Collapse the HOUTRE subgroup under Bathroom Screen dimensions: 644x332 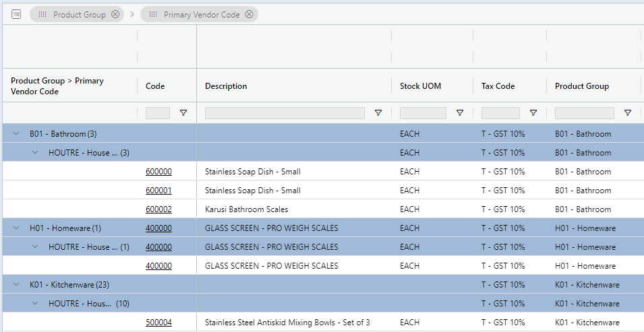(x=36, y=153)
